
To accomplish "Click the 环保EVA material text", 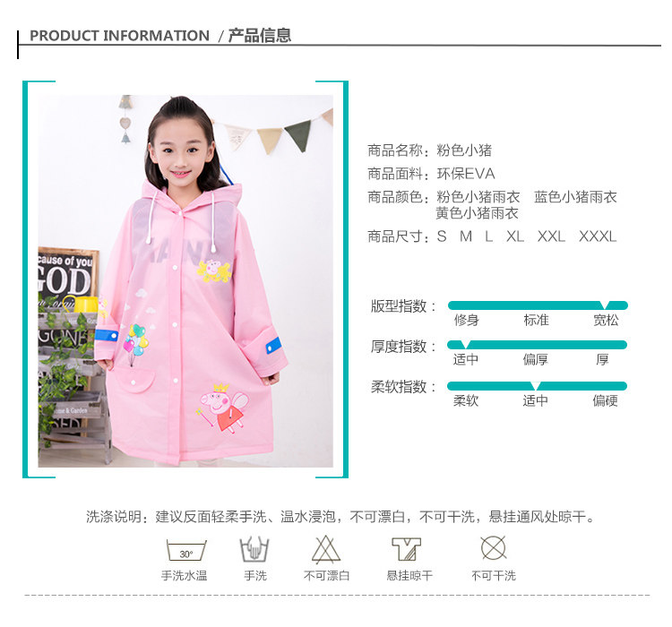I will (466, 174).
